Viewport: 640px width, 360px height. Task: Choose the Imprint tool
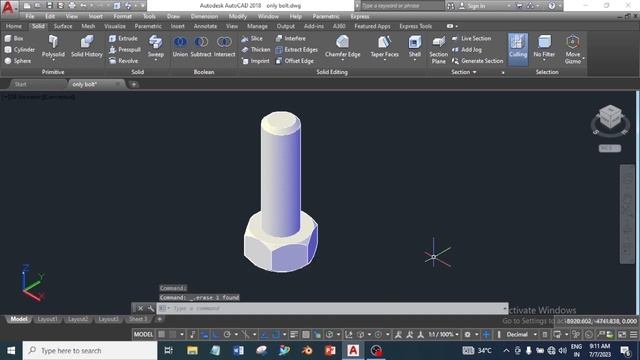pos(256,61)
